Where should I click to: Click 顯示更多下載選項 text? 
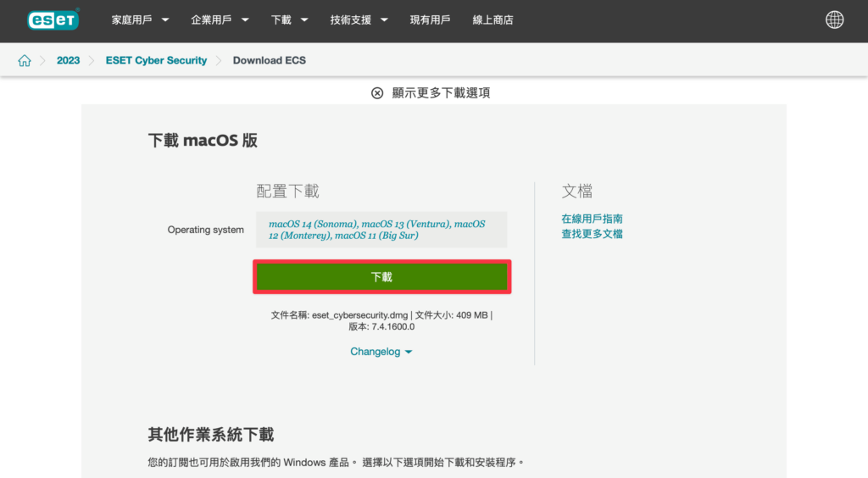click(x=441, y=93)
